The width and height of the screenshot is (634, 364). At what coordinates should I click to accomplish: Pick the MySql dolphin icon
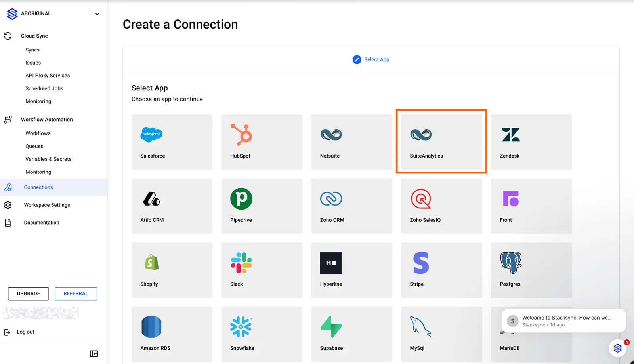coord(421,327)
